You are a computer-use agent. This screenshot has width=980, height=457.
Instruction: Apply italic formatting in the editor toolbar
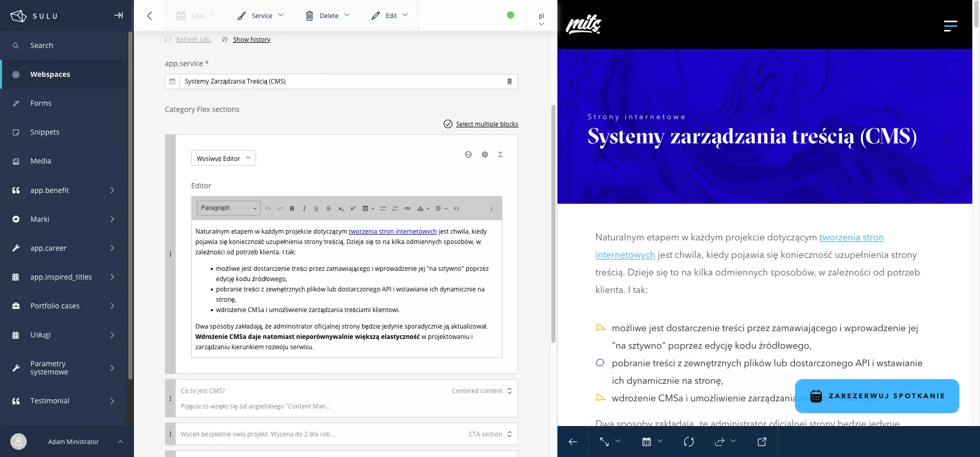pyautogui.click(x=304, y=209)
